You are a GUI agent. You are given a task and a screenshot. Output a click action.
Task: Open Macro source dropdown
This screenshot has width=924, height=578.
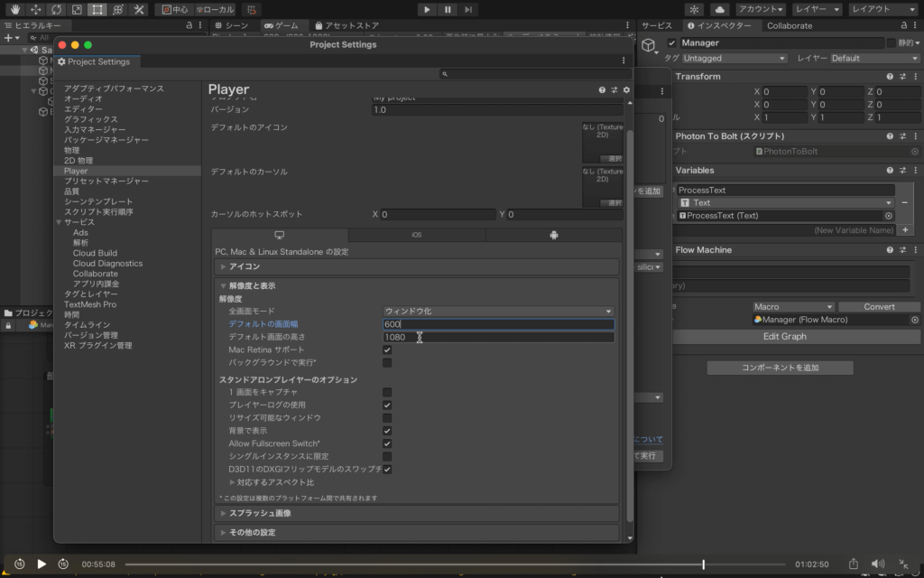tap(793, 307)
